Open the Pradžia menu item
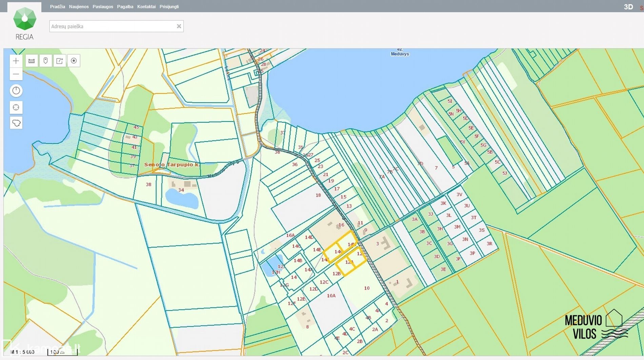 pos(57,6)
